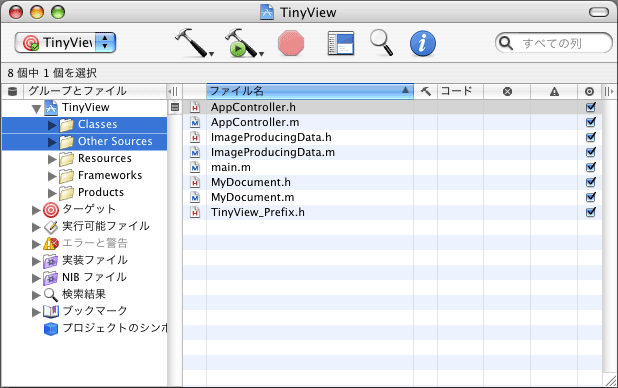Click the NIB files smart group icon
Screen dimensions: 618x388
tap(51, 278)
